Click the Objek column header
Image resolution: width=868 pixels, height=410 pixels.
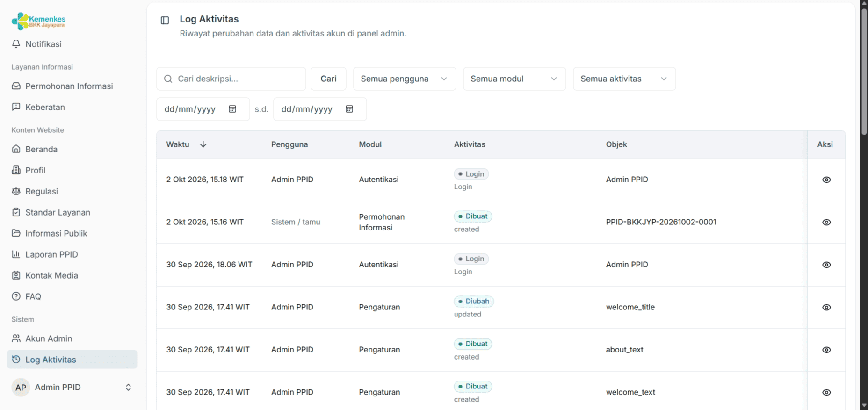[x=616, y=144]
